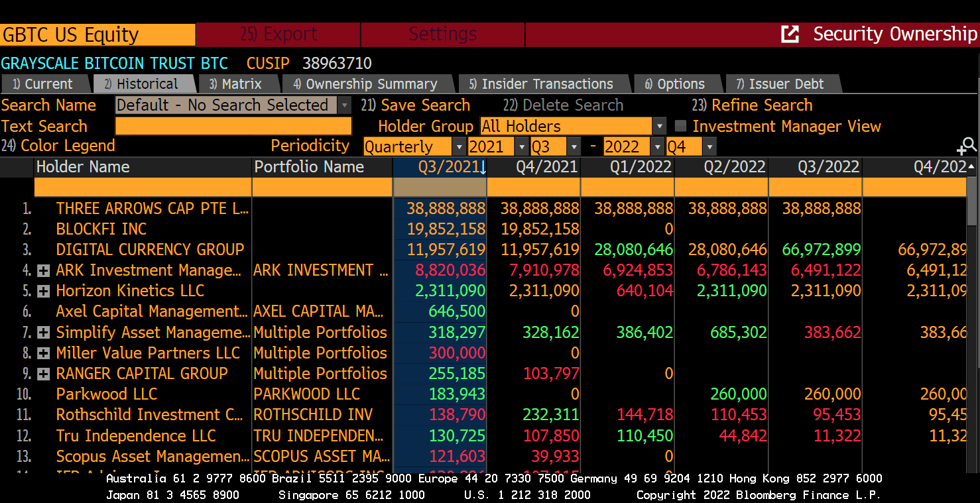
Task: Select Tru Independence LLC holder
Action: [x=136, y=435]
